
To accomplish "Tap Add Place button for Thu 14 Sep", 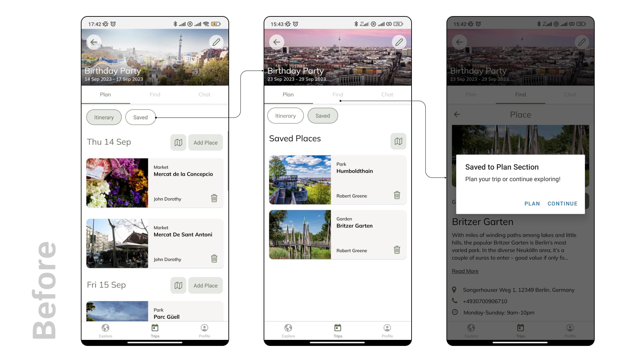I will point(206,142).
